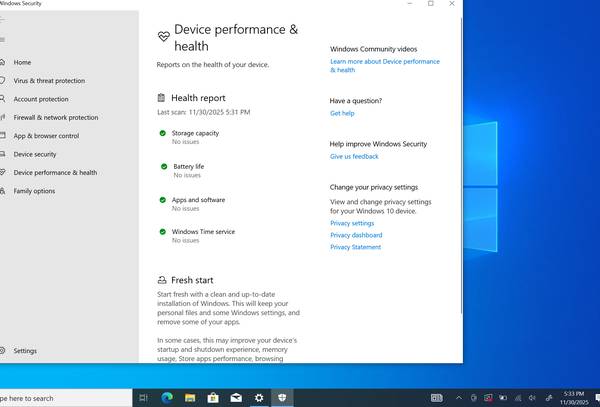Open the Privacy dashboard link
This screenshot has width=600, height=407.
(356, 235)
